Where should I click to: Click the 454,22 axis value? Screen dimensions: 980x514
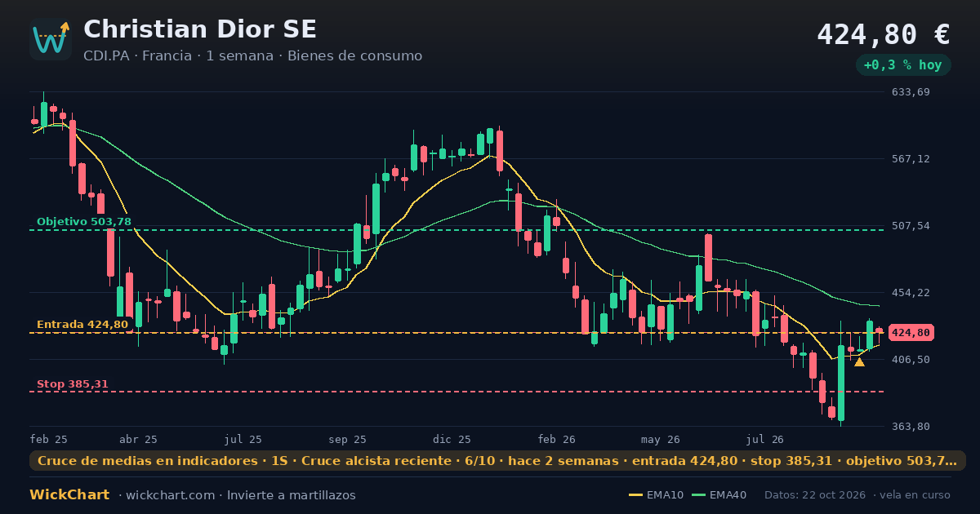tap(911, 293)
